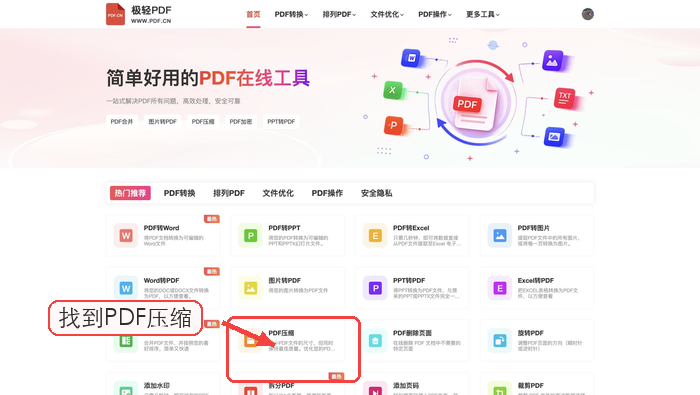700x395 pixels.
Task: Click the yellow image icon for 图片转PDF
Action: pos(250,288)
